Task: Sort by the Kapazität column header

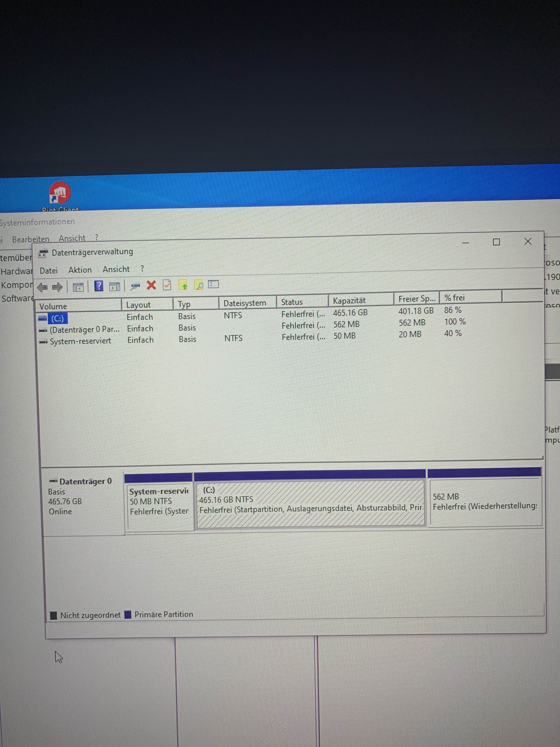Action: (x=349, y=301)
